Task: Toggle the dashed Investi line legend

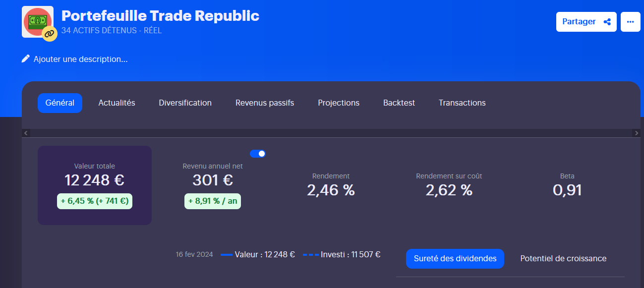Action: [x=342, y=254]
